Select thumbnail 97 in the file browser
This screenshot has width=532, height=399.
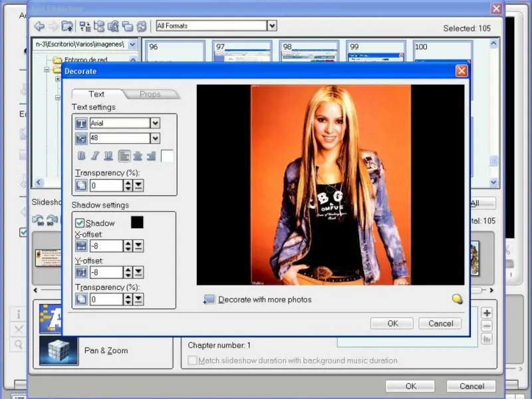click(242, 51)
